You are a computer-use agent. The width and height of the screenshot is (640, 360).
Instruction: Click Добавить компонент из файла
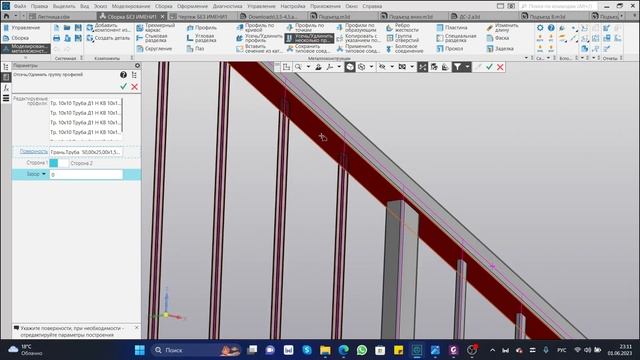pos(108,28)
